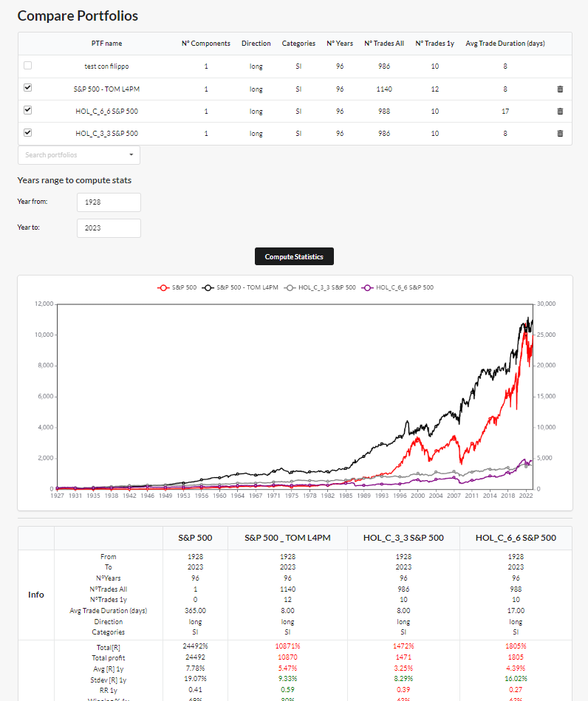Uncheck the HOL_C_6_6 S&P 500 row

[x=27, y=111]
